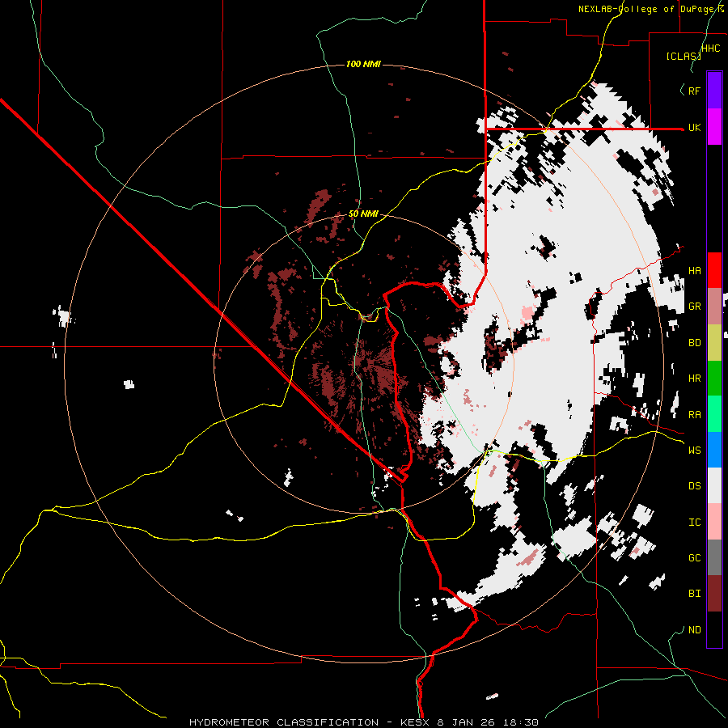This screenshot has width=728, height=728.
Task: Click the HHC product code label
Action: [711, 49]
